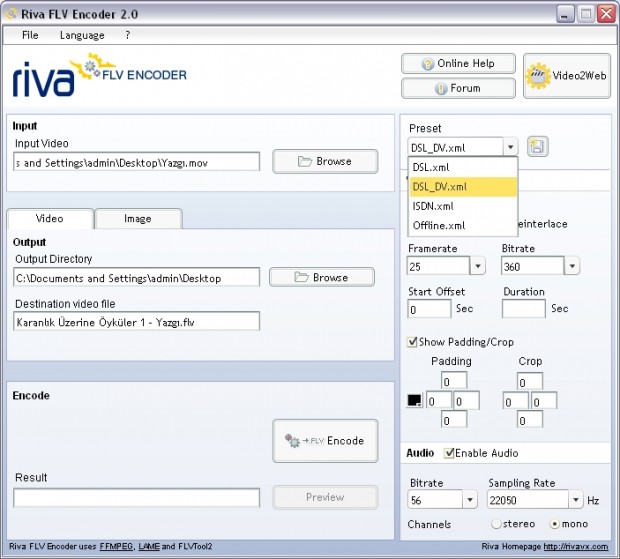Open the Forum button
The image size is (620, 559).
[458, 88]
